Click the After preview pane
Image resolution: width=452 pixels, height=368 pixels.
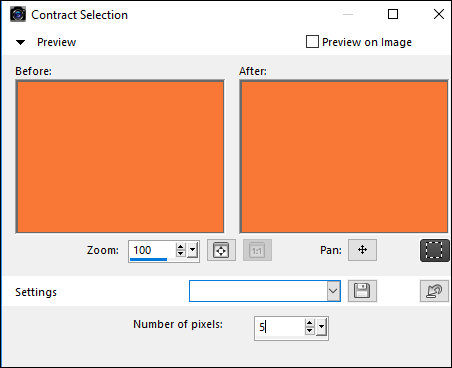click(x=344, y=157)
